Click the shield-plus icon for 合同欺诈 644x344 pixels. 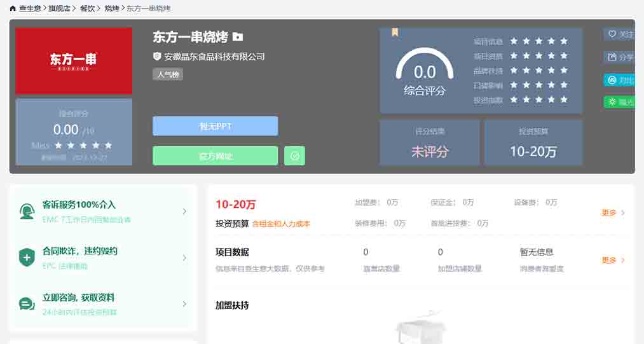tap(27, 258)
